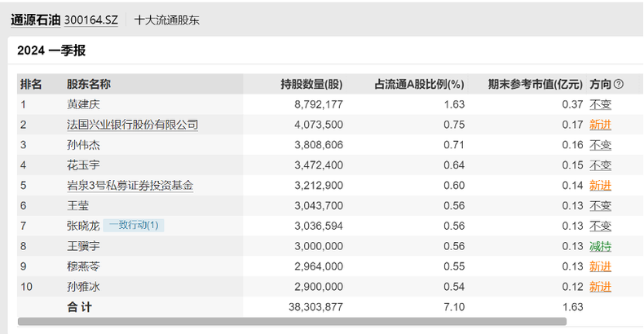Select shareholder name 王莹

(x=78, y=205)
